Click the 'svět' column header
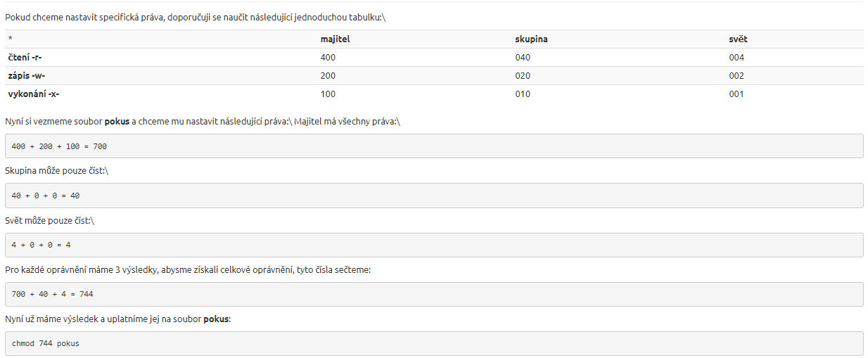Viewport: 868px width, 358px height. [738, 39]
